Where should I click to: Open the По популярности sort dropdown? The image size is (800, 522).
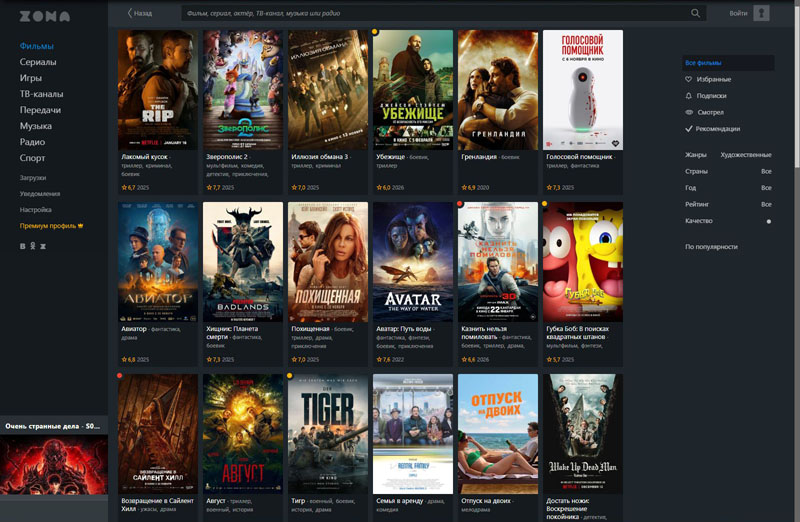(711, 246)
